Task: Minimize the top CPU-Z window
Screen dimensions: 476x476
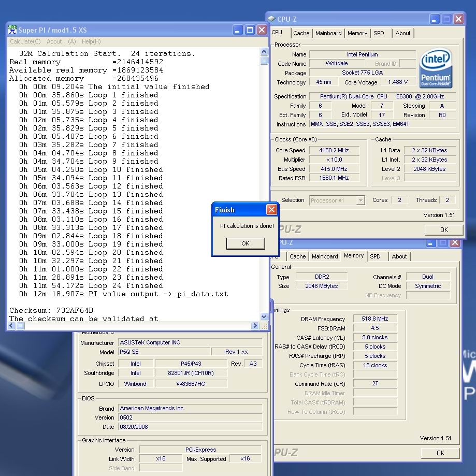Action: pyautogui.click(x=435, y=19)
